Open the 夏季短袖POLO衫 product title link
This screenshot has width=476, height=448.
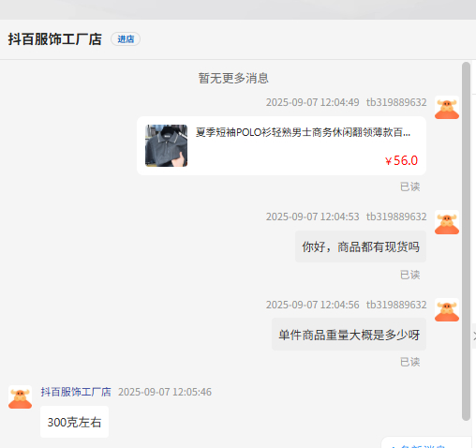pos(303,132)
